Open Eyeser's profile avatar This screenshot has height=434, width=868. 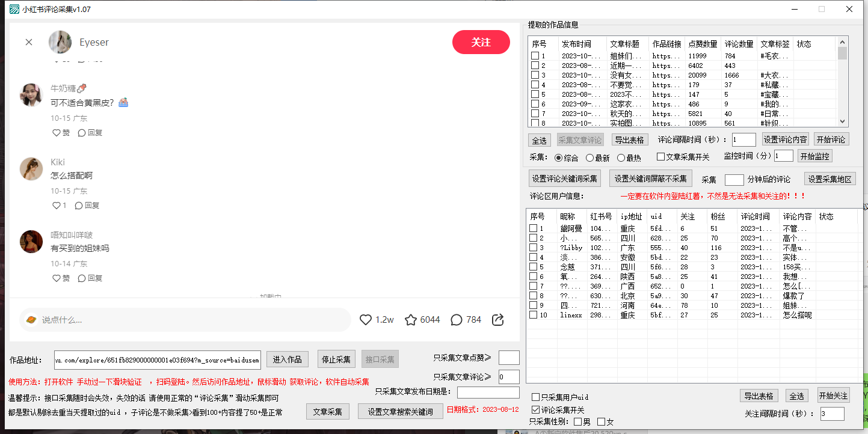tap(60, 42)
